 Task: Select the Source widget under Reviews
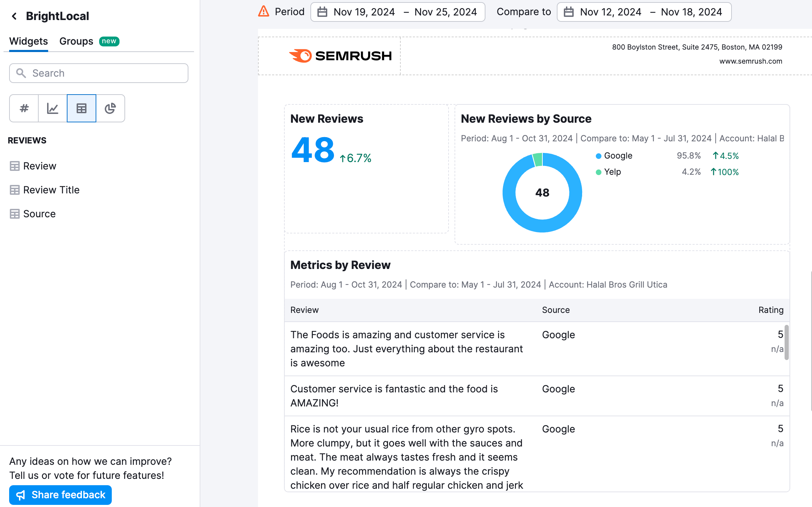[x=39, y=214]
